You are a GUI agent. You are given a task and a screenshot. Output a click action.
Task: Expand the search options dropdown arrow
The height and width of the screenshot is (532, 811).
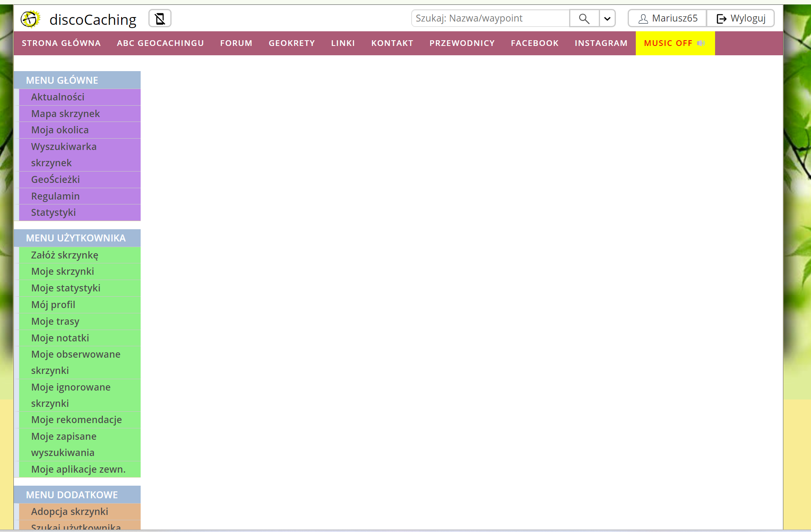coord(607,19)
